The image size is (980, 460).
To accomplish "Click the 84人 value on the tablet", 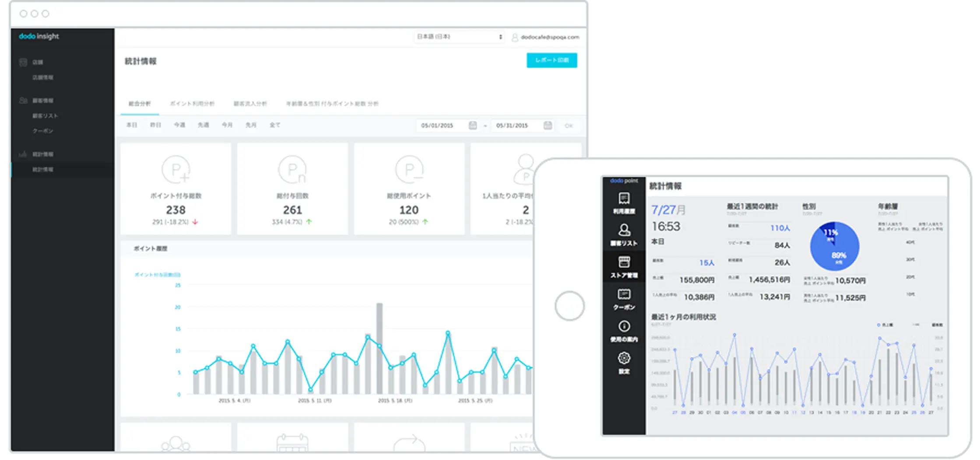I will point(782,245).
